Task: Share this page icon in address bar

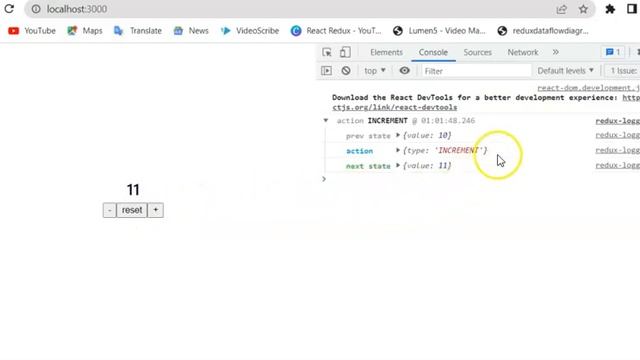Action: 562,9
